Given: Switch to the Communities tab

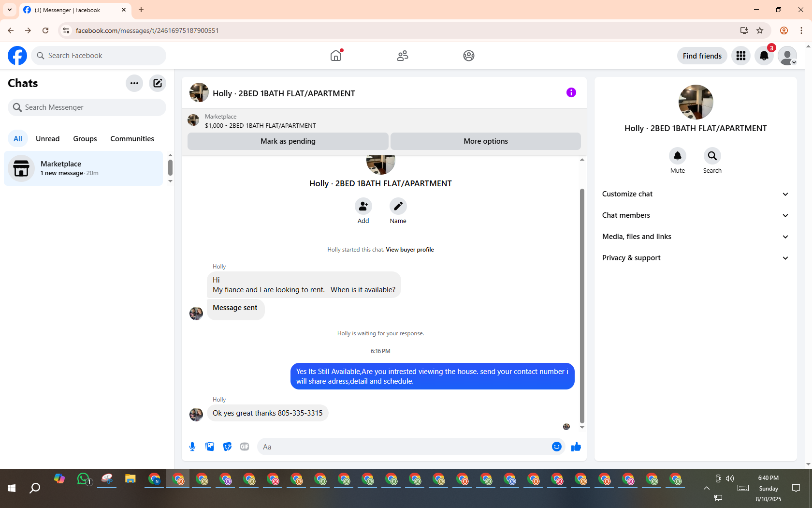Looking at the screenshot, I should pos(132,139).
